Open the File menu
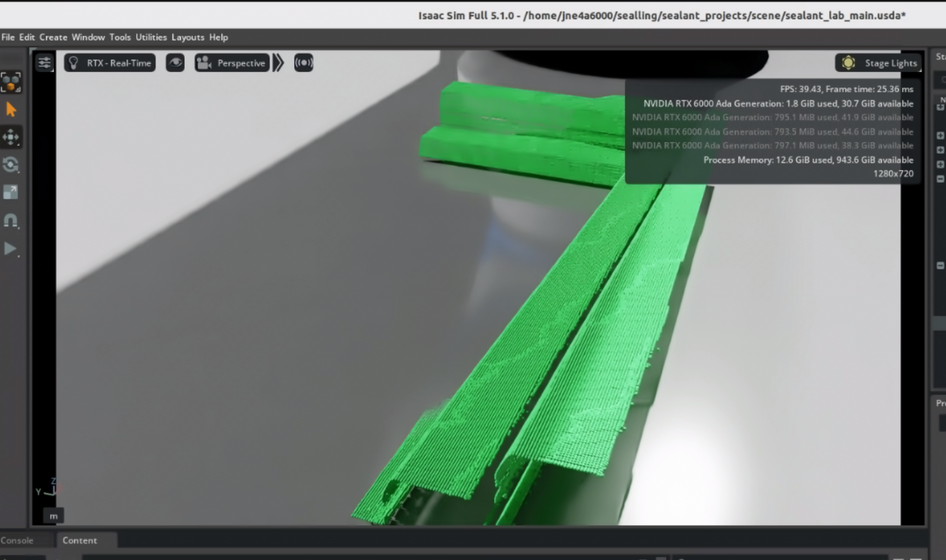 click(8, 37)
